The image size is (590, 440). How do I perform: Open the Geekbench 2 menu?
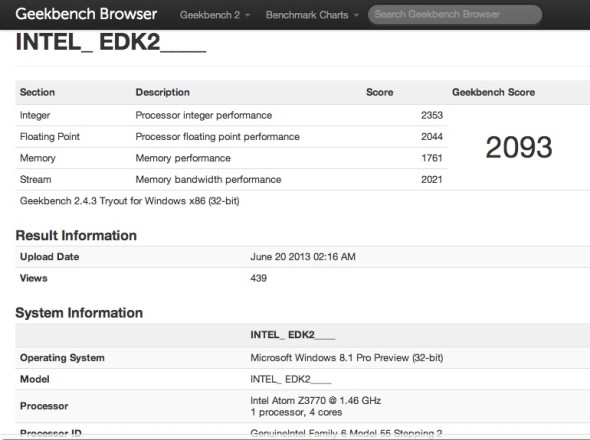point(214,15)
